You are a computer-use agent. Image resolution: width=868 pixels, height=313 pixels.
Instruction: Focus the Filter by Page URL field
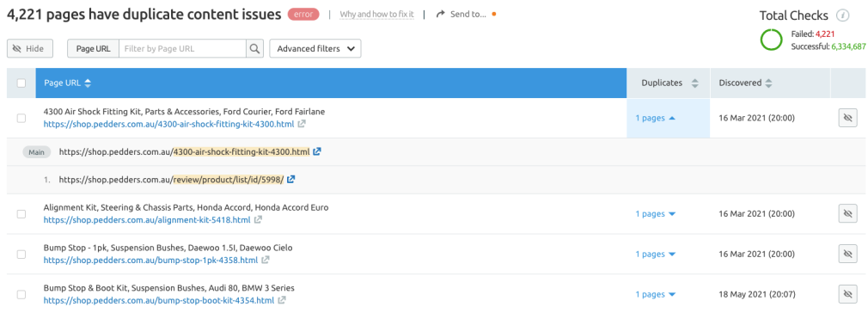coord(183,49)
